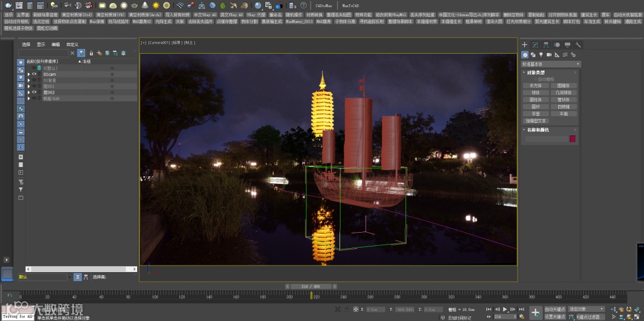Viewport: 644px width, 321px height.
Task: Open the 标准基本体 dropdown
Action: pyautogui.click(x=550, y=64)
